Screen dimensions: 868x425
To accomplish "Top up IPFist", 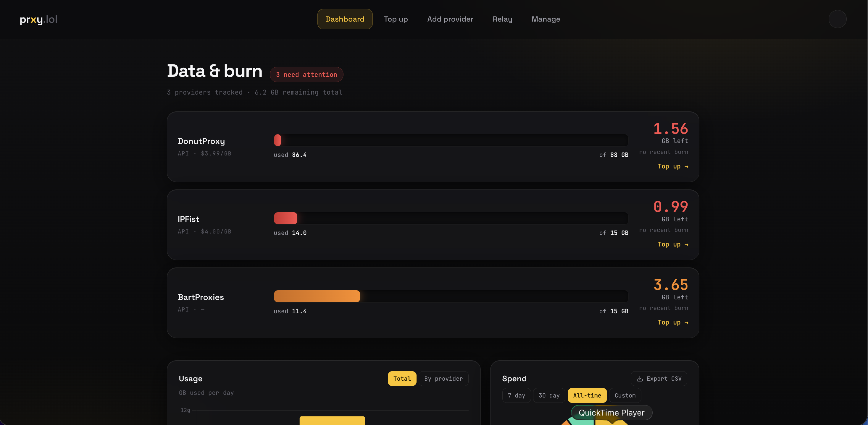I will (672, 244).
